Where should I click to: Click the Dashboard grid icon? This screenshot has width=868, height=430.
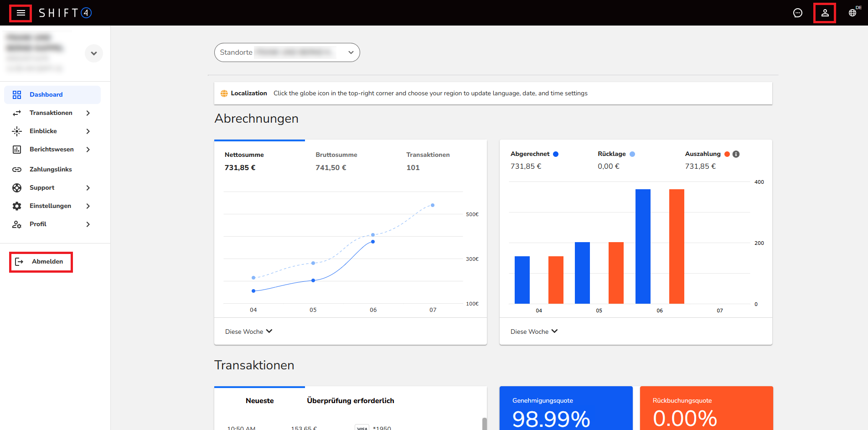pyautogui.click(x=17, y=95)
